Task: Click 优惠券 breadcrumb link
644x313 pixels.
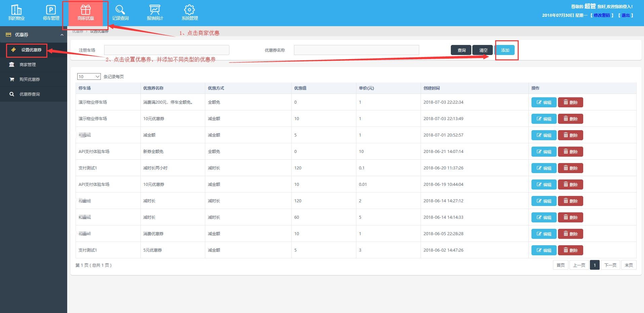Action: 78,31
